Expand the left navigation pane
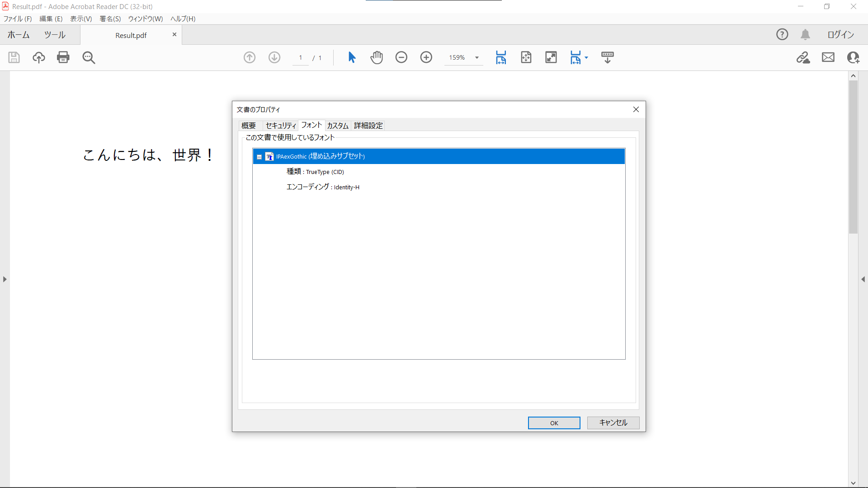The height and width of the screenshot is (488, 868). (5, 279)
